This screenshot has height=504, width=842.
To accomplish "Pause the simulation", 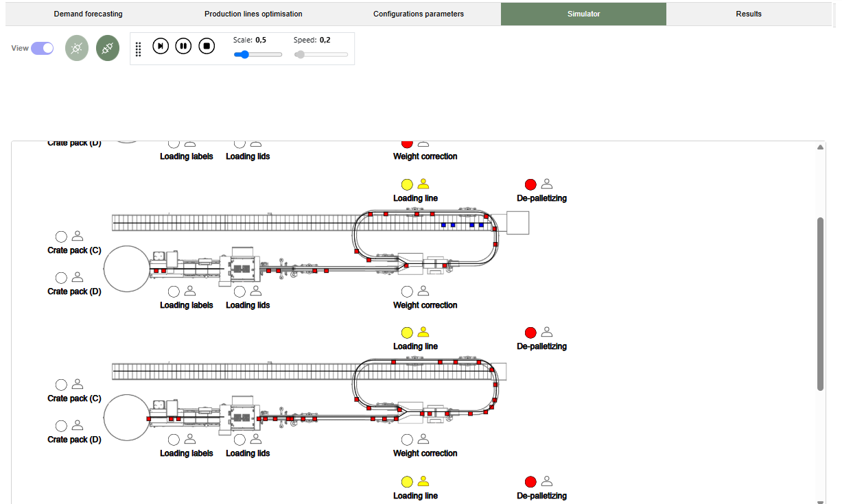I will 183,46.
